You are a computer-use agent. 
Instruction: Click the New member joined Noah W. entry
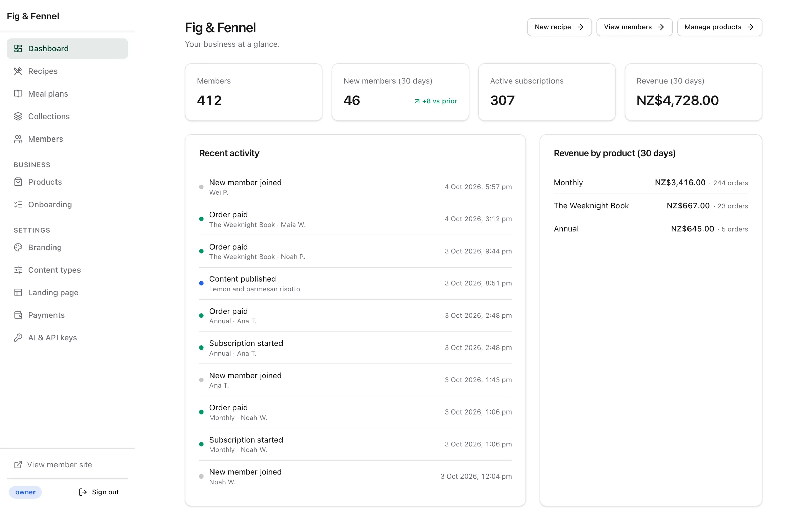tap(355, 477)
